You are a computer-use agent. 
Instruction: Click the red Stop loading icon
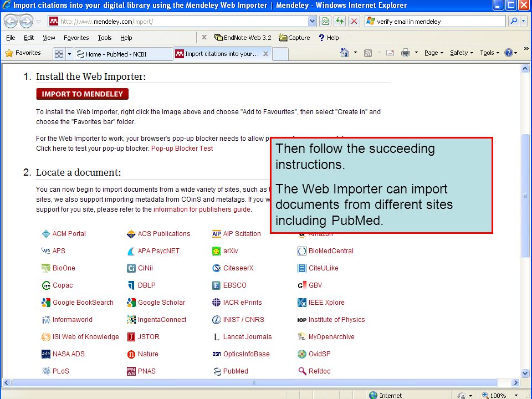click(x=354, y=22)
